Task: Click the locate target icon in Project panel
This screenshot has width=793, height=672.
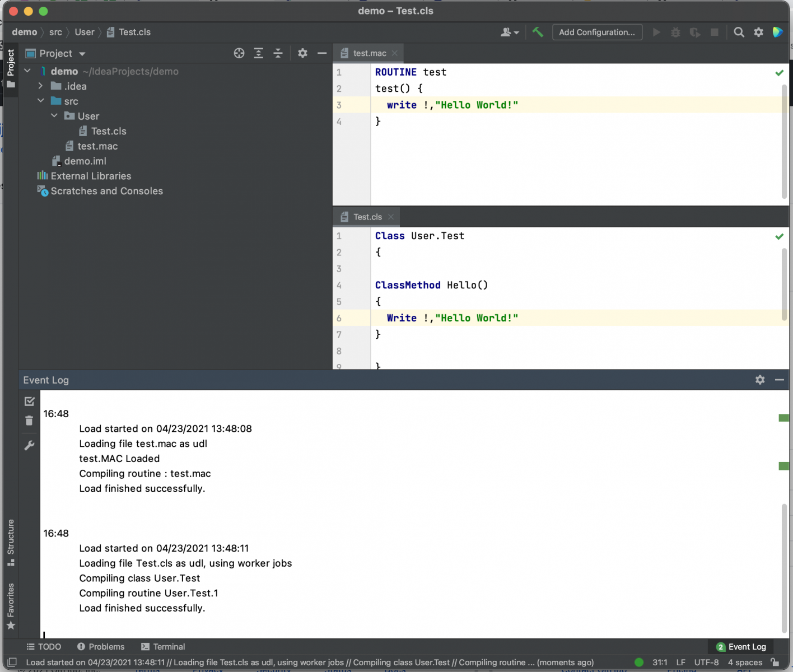Action: pyautogui.click(x=239, y=53)
